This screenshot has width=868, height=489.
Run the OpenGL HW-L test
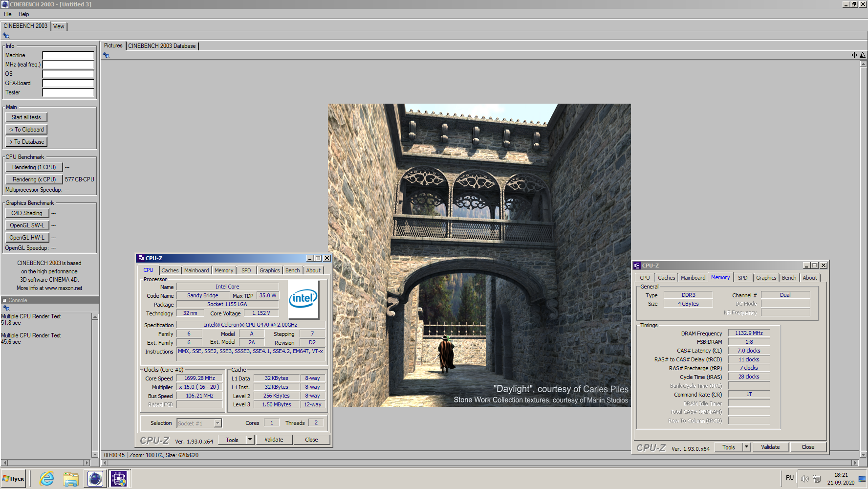tap(27, 238)
